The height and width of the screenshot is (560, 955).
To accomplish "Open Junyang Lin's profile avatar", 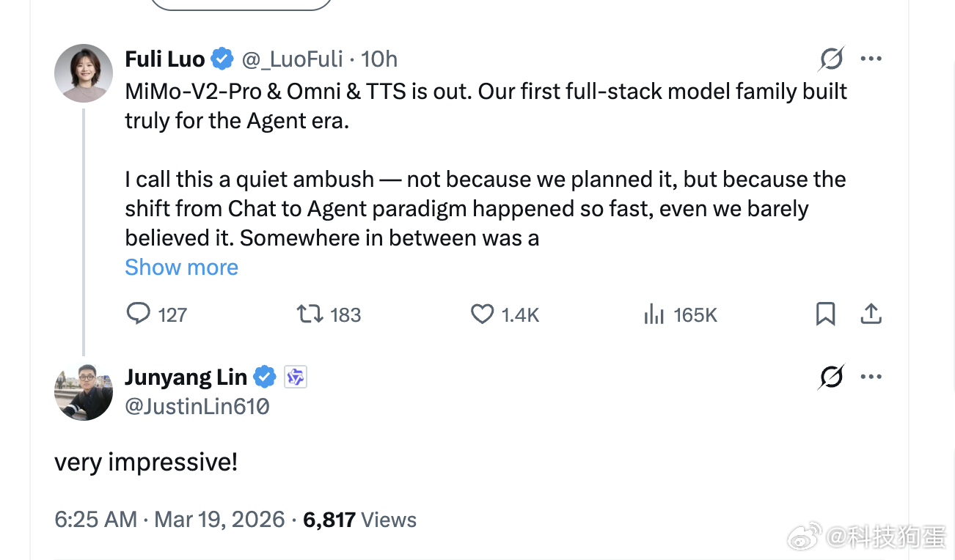I will point(84,392).
